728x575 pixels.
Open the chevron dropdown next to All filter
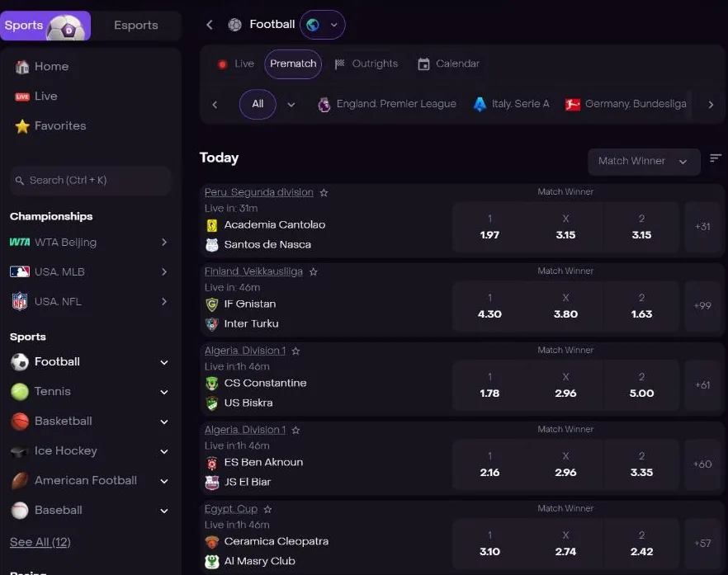[291, 105]
